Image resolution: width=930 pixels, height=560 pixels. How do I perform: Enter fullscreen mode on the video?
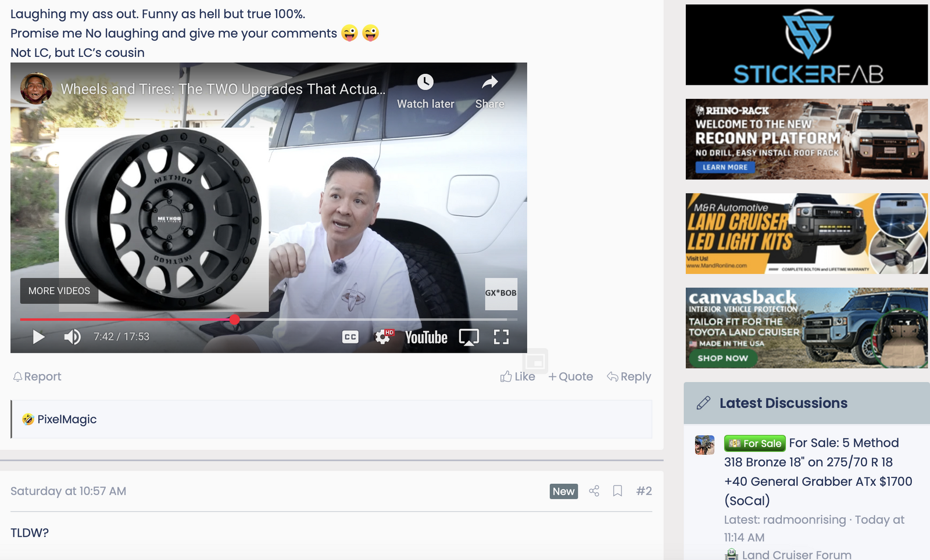click(x=501, y=337)
